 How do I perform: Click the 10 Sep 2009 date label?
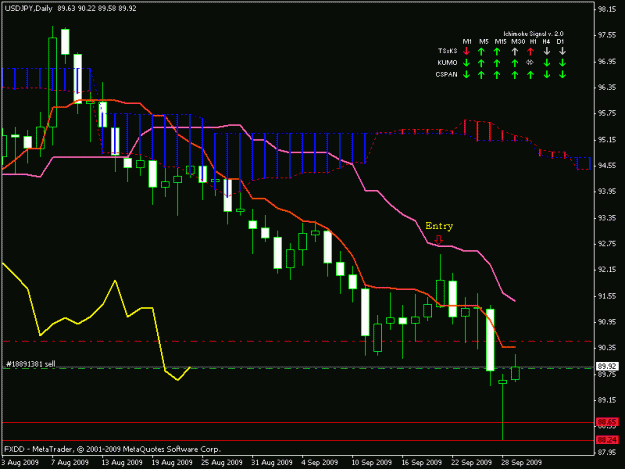[x=372, y=462]
